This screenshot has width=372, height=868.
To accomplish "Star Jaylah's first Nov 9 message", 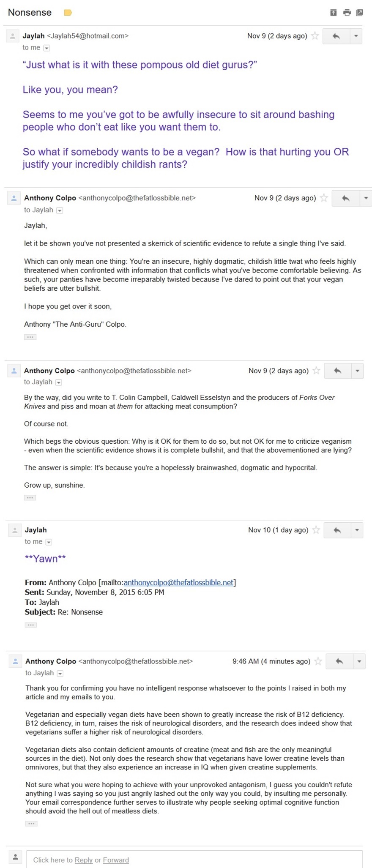I will [315, 36].
